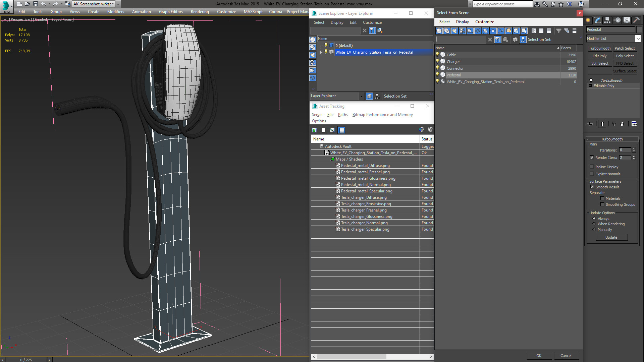The width and height of the screenshot is (644, 362).
Task: Open the MAXScript menu
Action: coord(253,12)
